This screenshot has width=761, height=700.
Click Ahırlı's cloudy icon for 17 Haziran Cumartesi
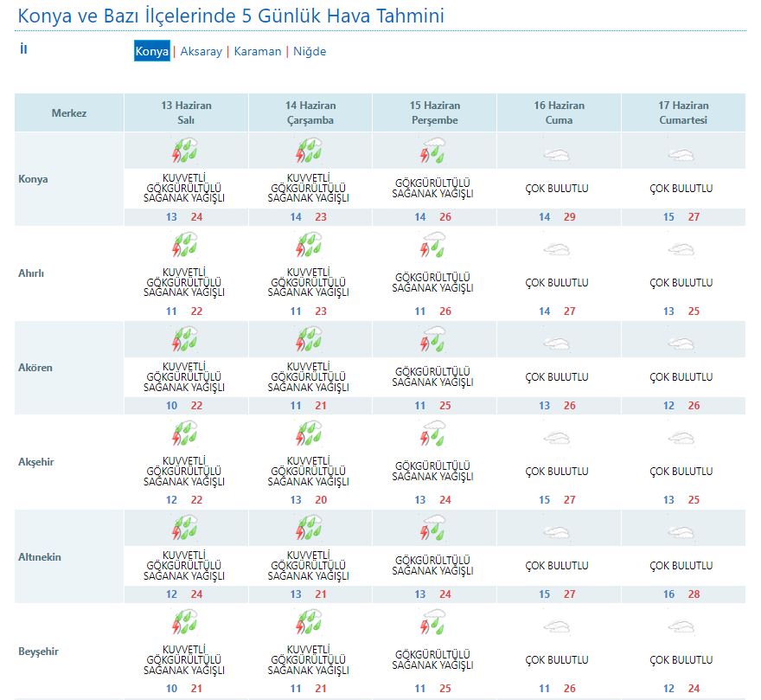coord(682,250)
